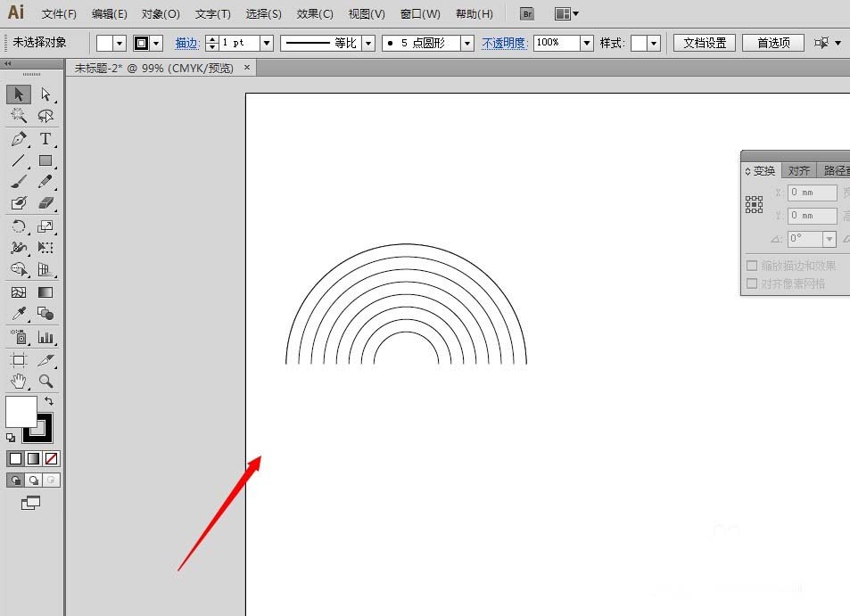Screen dimensions: 850x616
Task: Choose the Eraser tool
Action: [45, 202]
